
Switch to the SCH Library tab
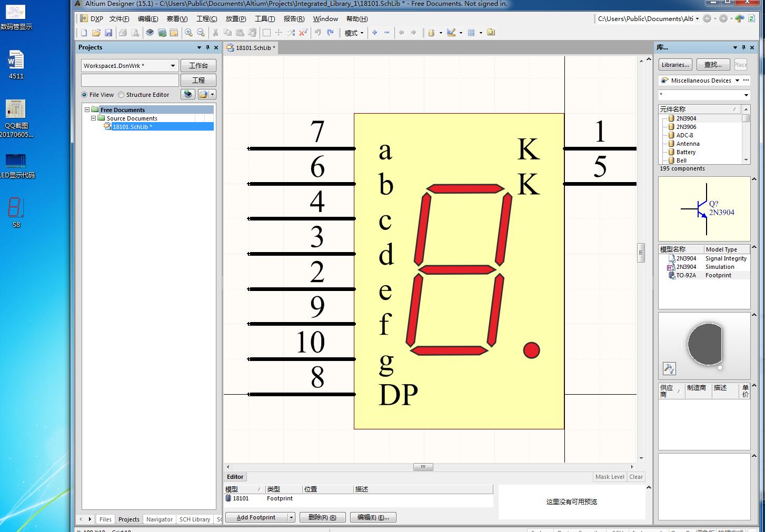195,519
